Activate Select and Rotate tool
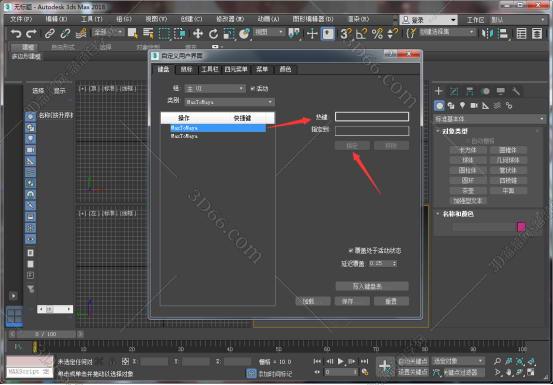The image size is (553, 385). pos(213,34)
